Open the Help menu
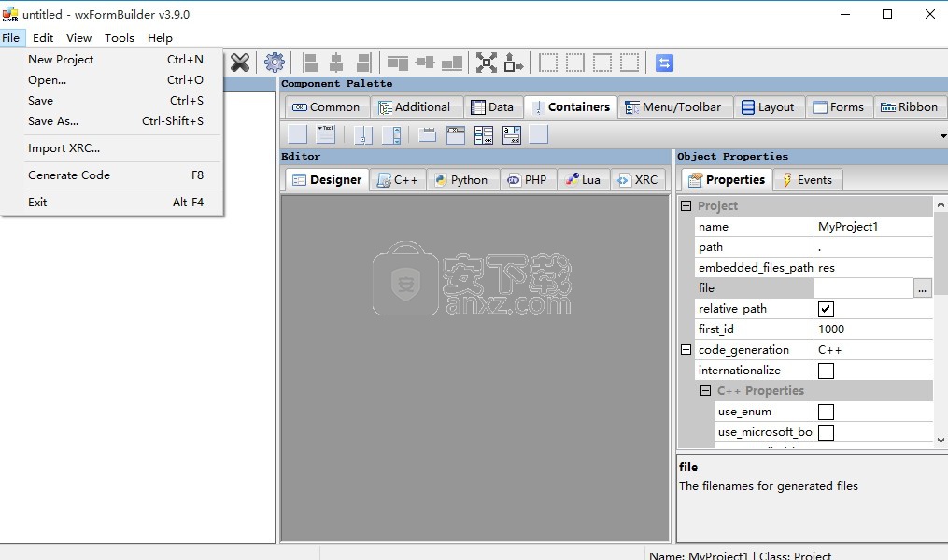948x560 pixels. [x=161, y=37]
